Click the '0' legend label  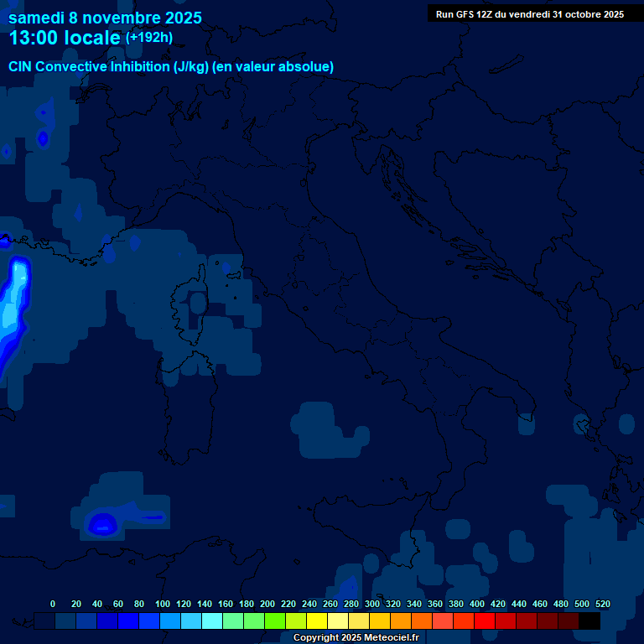click(x=53, y=604)
